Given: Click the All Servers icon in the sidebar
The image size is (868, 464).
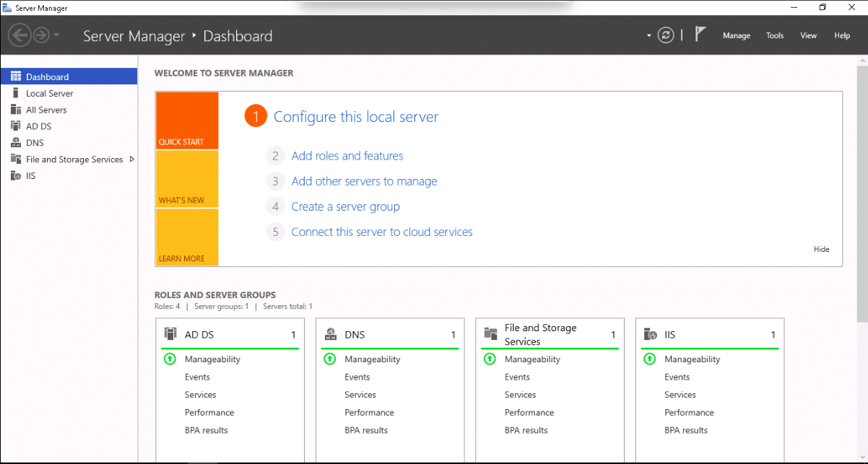Looking at the screenshot, I should pos(16,110).
